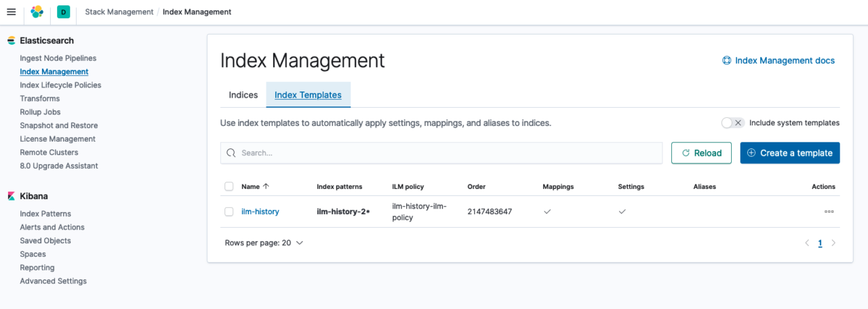This screenshot has width=868, height=309.
Task: Click Create a template button
Action: click(790, 153)
